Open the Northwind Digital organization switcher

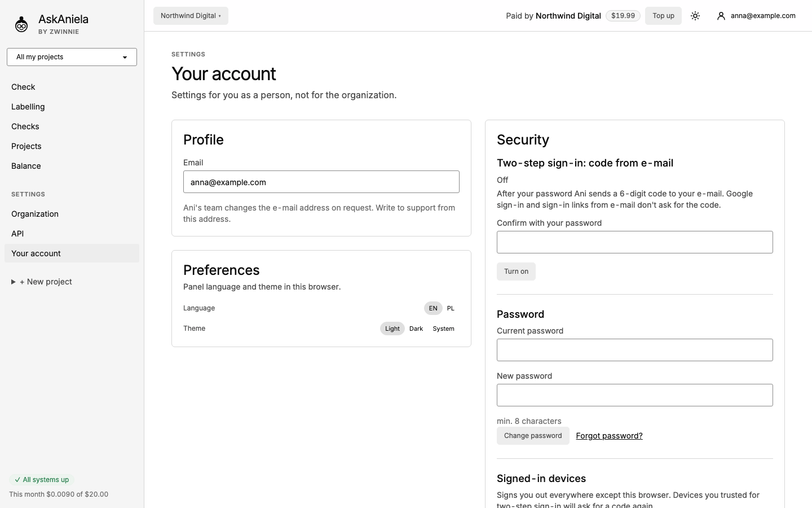tap(191, 16)
